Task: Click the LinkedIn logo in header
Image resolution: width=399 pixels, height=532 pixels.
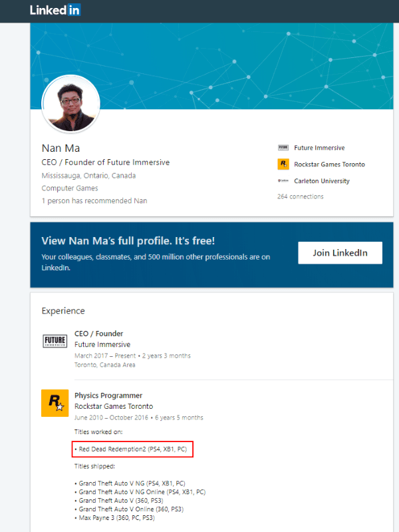Action: click(x=55, y=10)
